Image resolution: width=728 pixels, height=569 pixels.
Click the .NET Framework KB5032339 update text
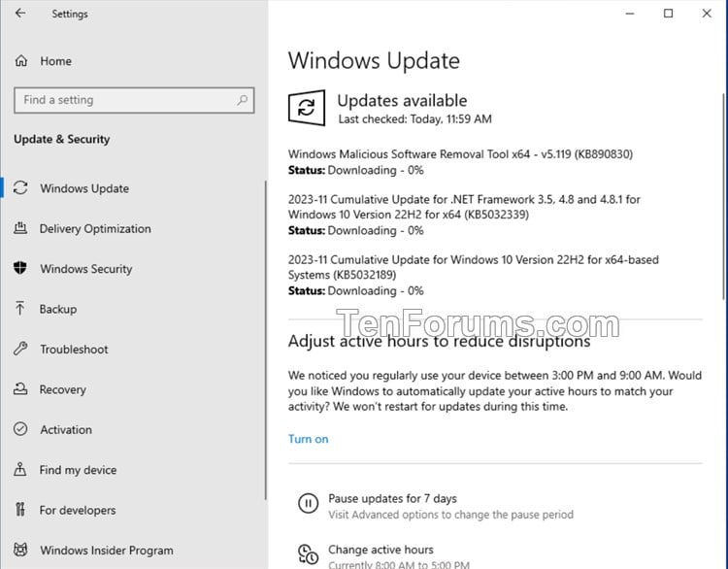tap(464, 207)
